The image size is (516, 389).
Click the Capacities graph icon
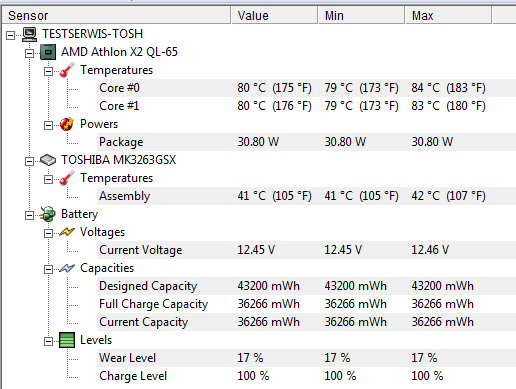tap(67, 268)
